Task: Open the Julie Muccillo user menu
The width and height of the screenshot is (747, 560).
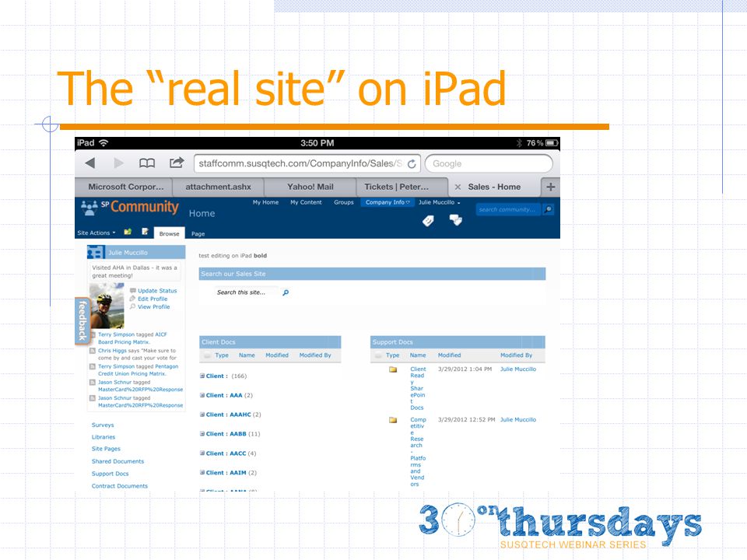Action: tap(439, 202)
